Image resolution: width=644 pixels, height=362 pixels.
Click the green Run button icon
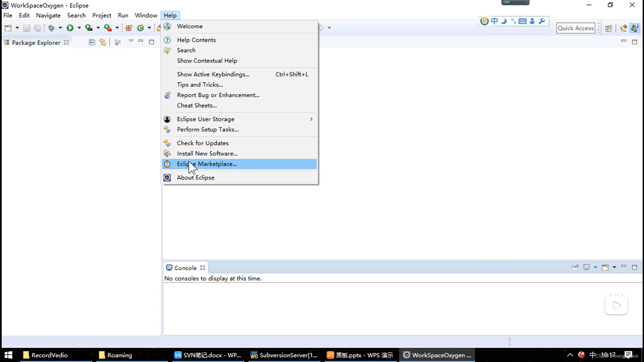(70, 28)
